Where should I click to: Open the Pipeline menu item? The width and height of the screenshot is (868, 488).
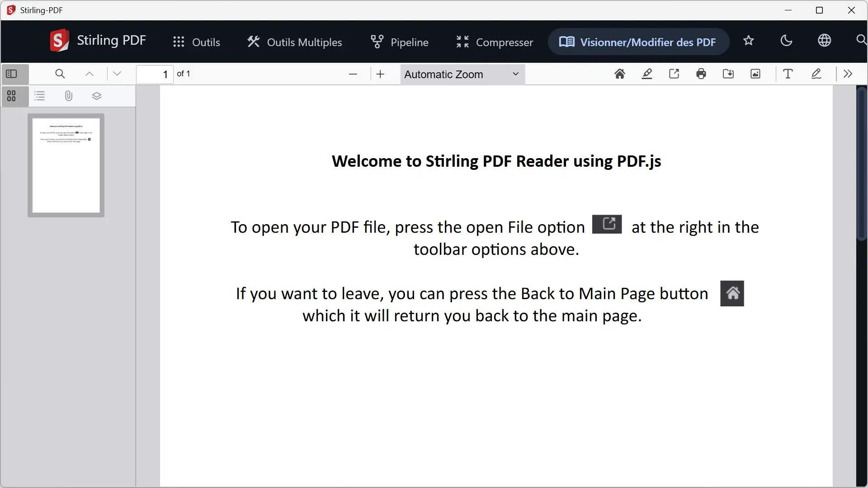400,42
